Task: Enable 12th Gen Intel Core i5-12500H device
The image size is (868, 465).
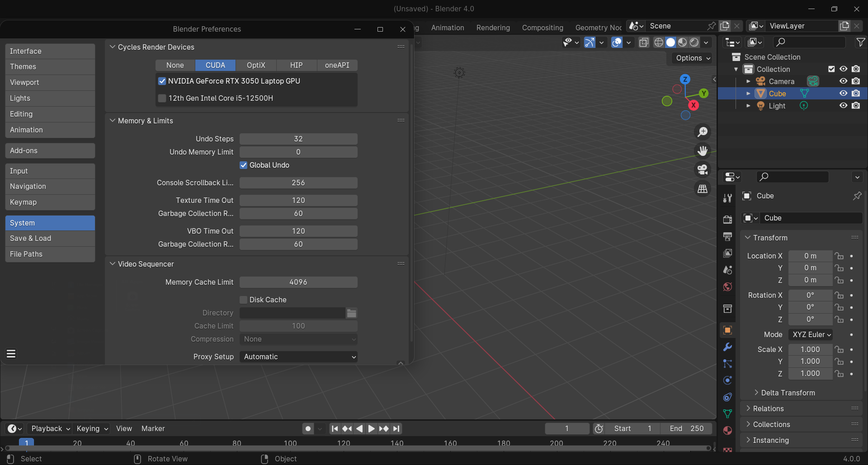Action: (x=162, y=98)
